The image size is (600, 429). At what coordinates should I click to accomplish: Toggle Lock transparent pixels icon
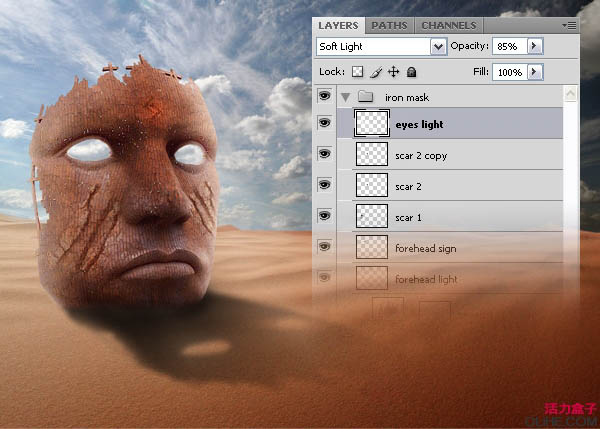(357, 72)
